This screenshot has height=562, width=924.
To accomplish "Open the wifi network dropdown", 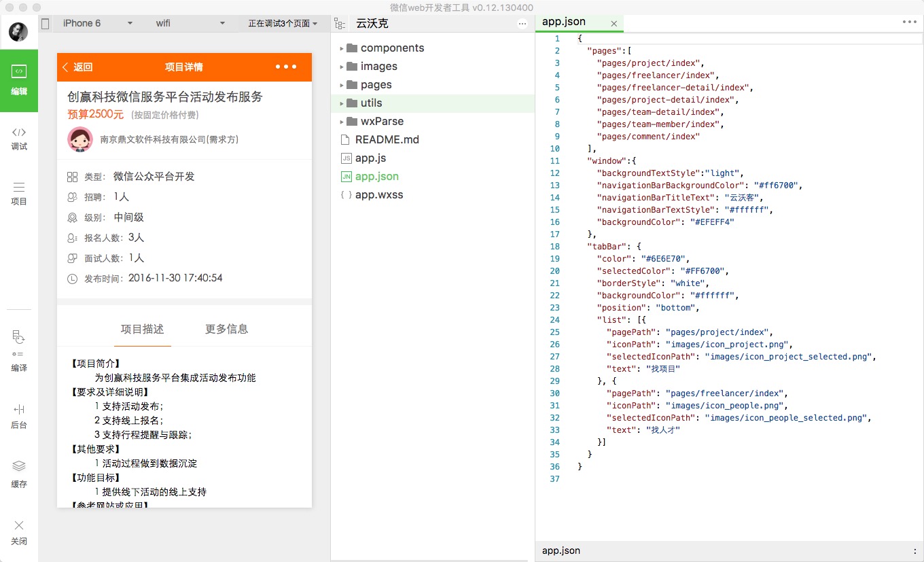I will [190, 23].
